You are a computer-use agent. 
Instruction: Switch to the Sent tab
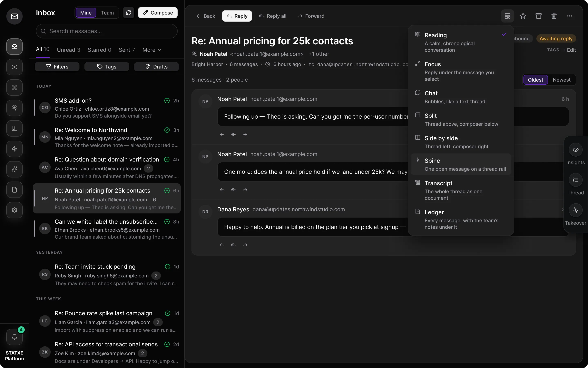click(127, 50)
